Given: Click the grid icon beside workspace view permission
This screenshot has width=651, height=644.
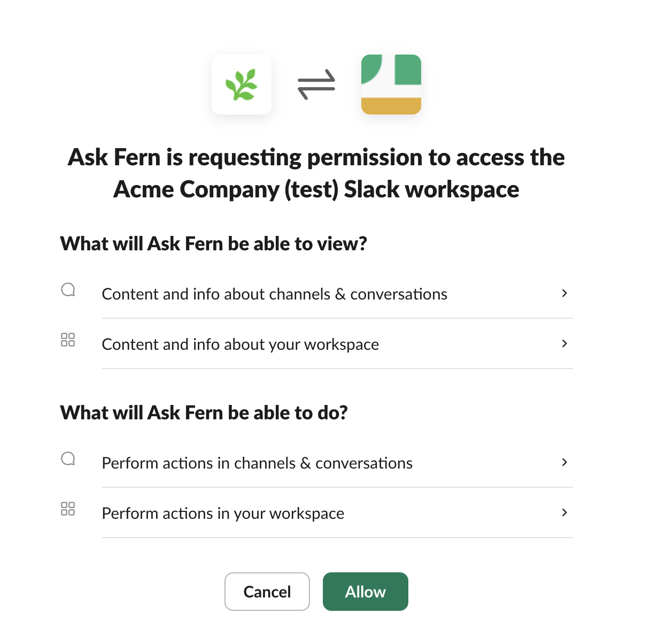Looking at the screenshot, I should pos(68,340).
